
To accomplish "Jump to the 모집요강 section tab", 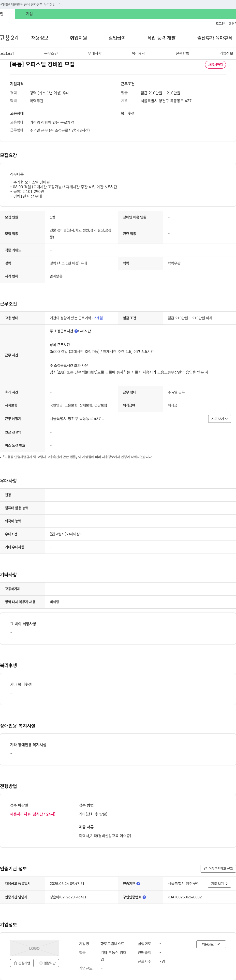I will 7,53.
